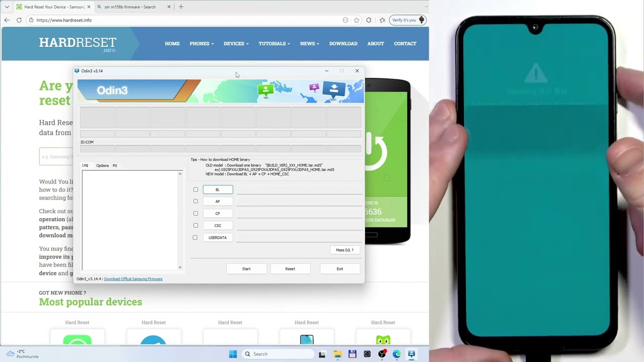
Task: Click the BL file path field
Action: point(299,190)
